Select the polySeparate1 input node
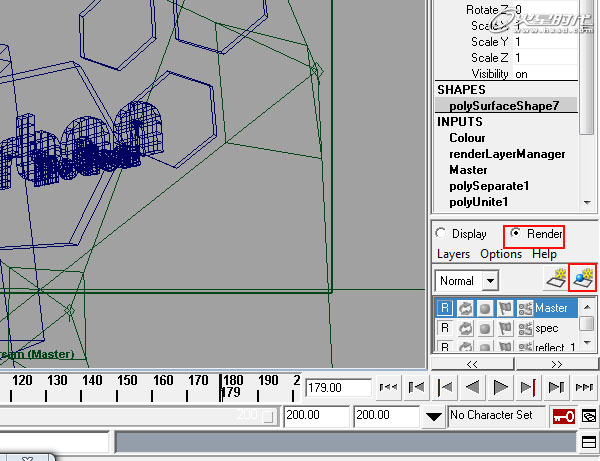 point(489,186)
